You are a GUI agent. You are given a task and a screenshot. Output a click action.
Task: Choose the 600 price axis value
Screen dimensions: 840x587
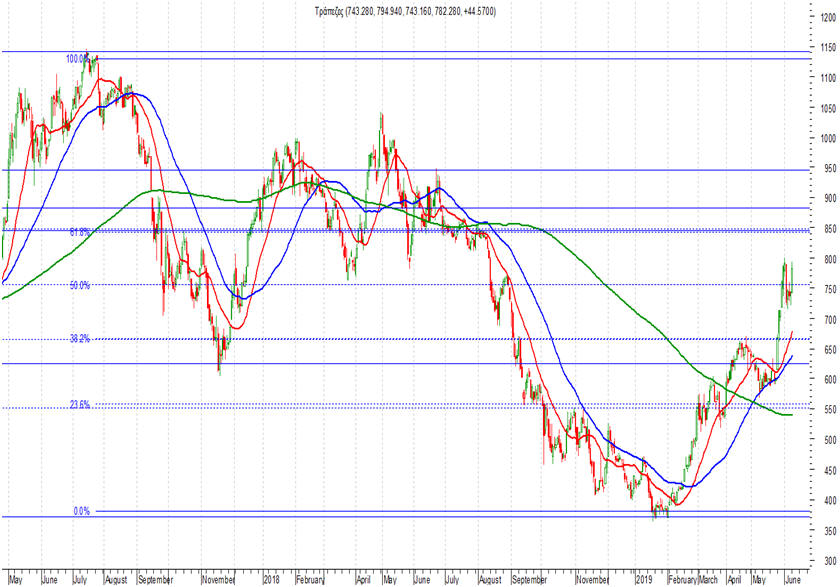830,379
